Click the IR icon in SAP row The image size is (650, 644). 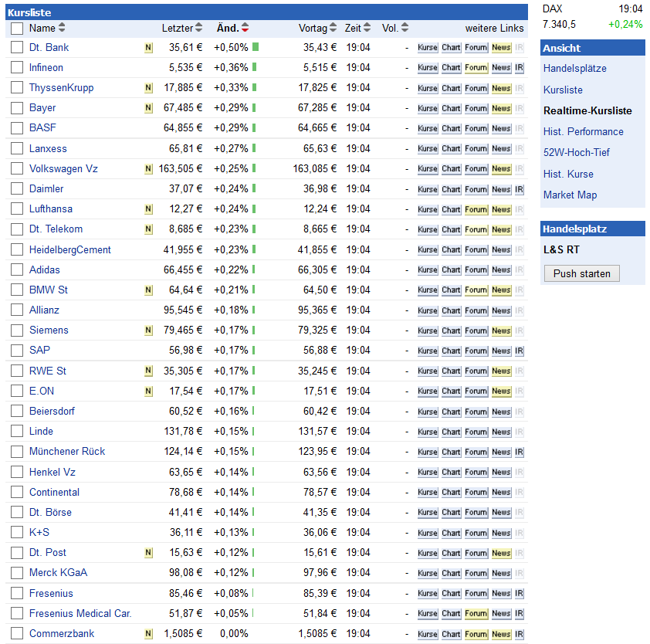[x=520, y=351]
